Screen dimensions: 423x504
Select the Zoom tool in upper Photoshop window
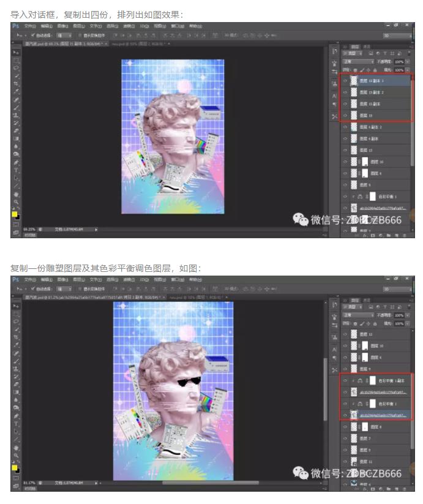[16, 202]
